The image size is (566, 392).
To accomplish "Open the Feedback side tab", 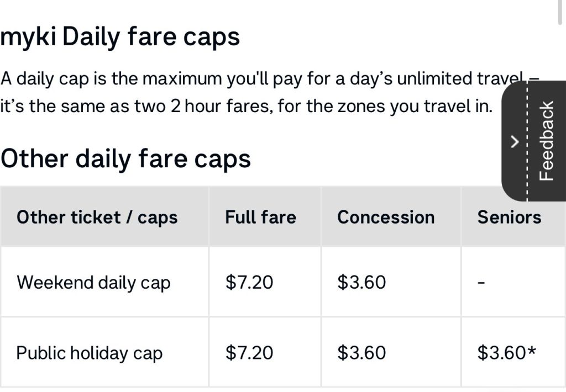I will click(x=546, y=141).
